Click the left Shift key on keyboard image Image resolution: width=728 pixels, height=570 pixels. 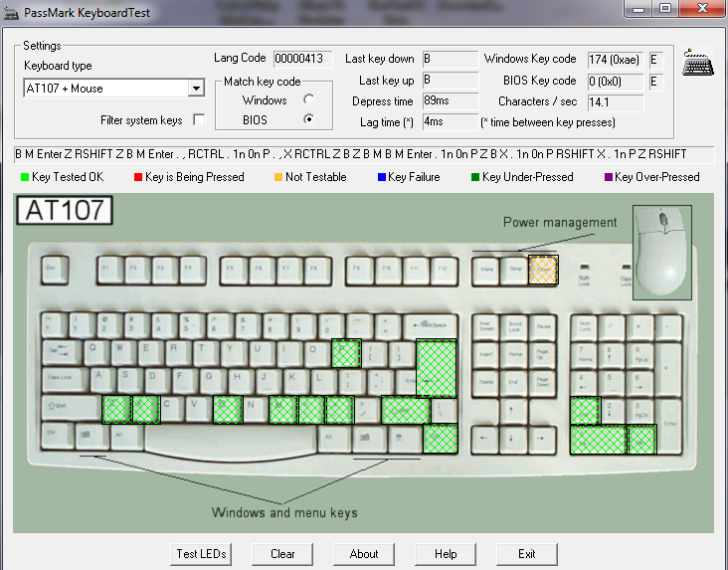coord(71,409)
